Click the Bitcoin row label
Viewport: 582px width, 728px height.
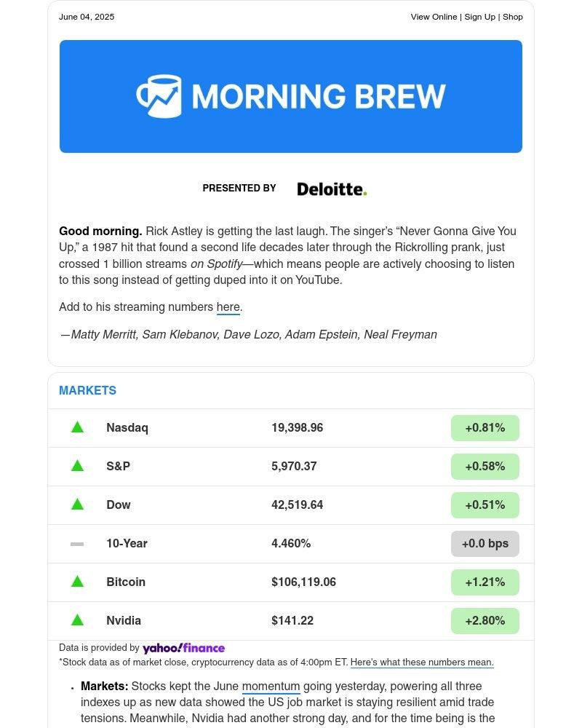click(x=126, y=582)
